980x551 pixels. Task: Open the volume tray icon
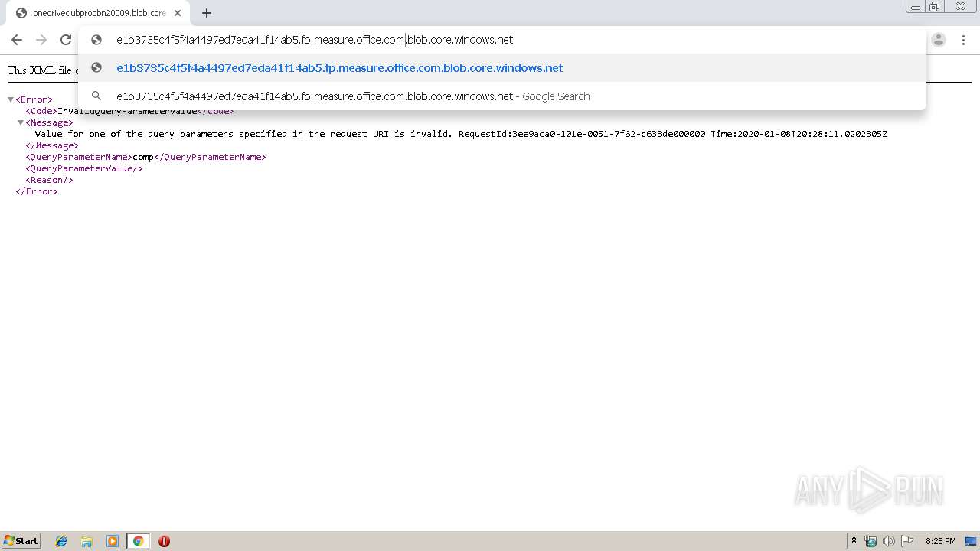pos(889,541)
